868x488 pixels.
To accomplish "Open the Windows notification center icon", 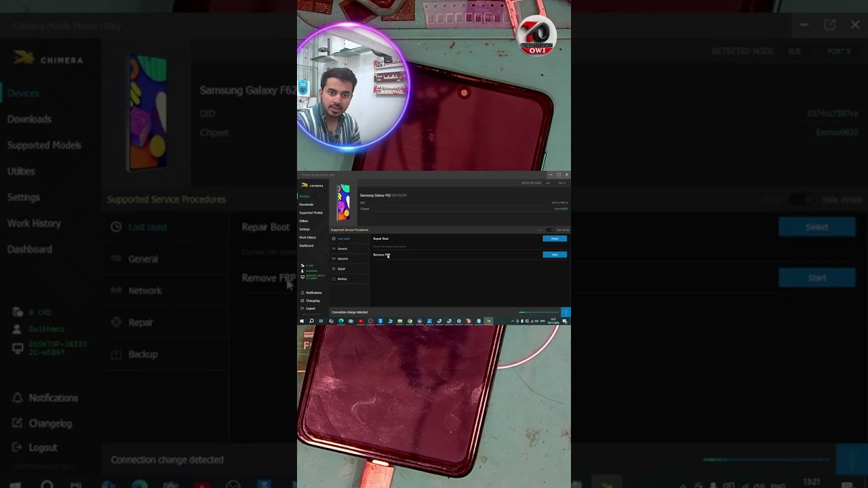I will (565, 321).
